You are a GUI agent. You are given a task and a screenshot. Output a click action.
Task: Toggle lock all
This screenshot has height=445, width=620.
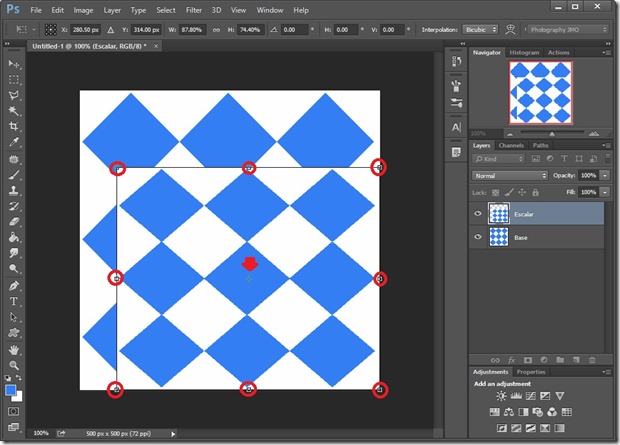(x=535, y=193)
